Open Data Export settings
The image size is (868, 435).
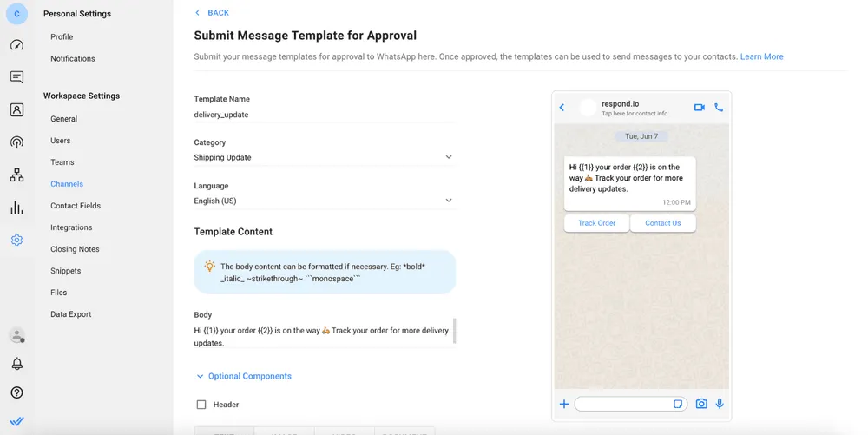click(x=71, y=313)
